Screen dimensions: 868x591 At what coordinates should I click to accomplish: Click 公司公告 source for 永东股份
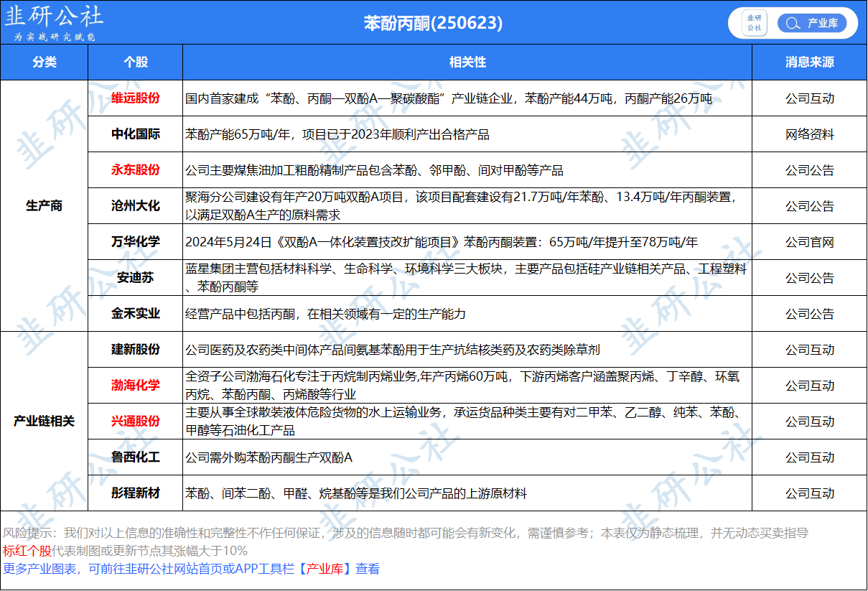click(x=810, y=170)
